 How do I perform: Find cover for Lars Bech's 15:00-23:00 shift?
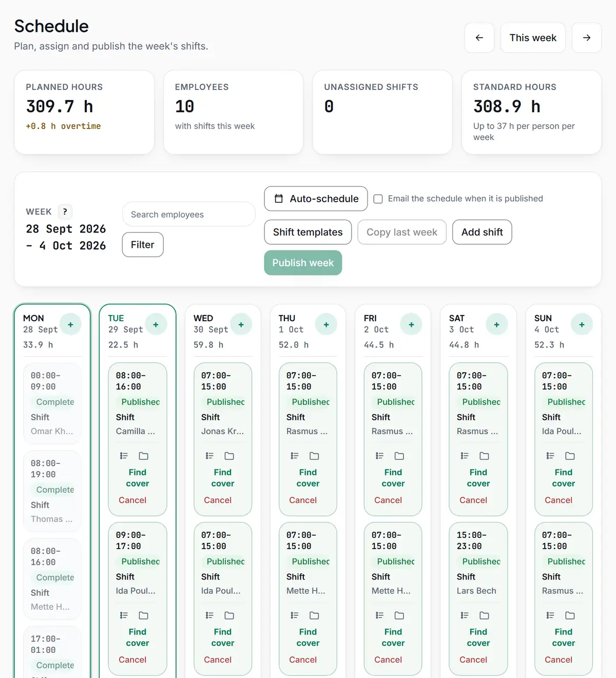coord(478,637)
